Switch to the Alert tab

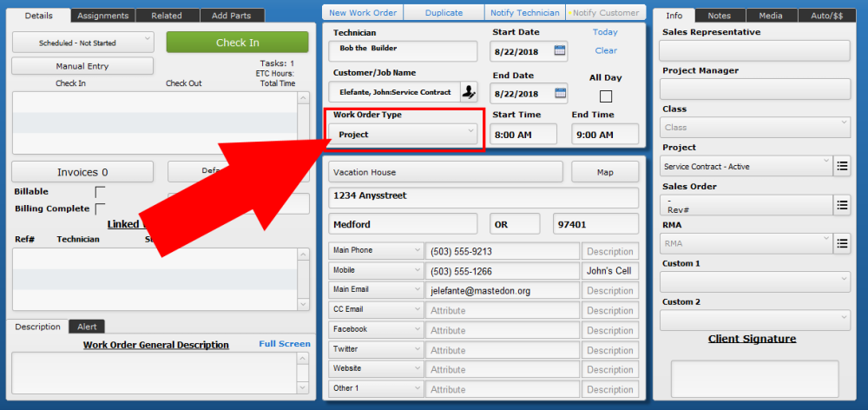coord(87,327)
